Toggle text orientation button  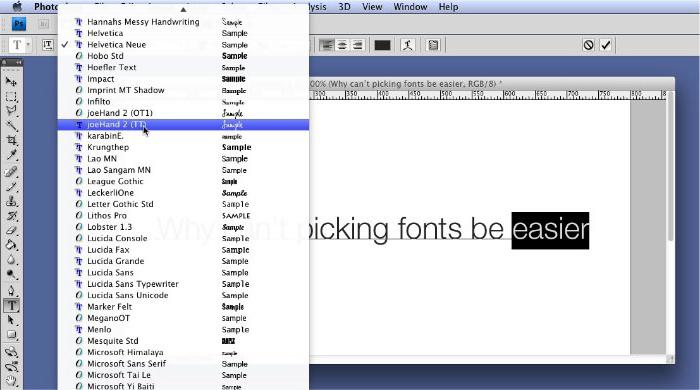pos(48,45)
